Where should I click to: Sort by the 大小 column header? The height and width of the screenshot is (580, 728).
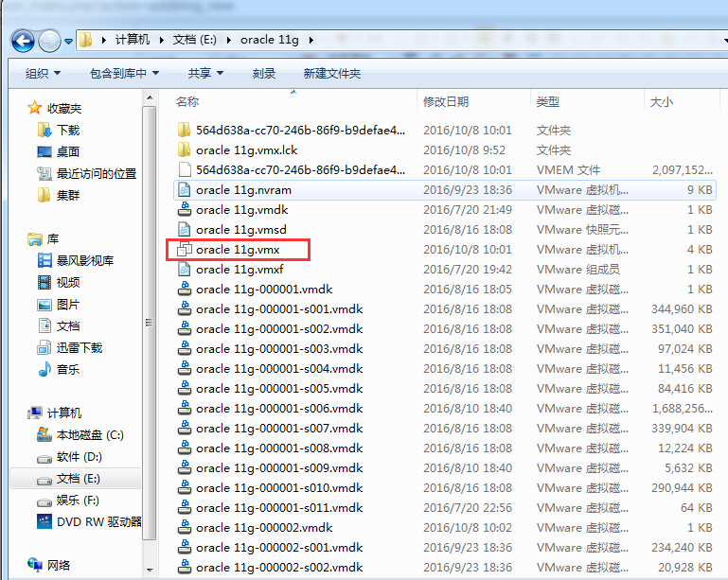pyautogui.click(x=661, y=101)
